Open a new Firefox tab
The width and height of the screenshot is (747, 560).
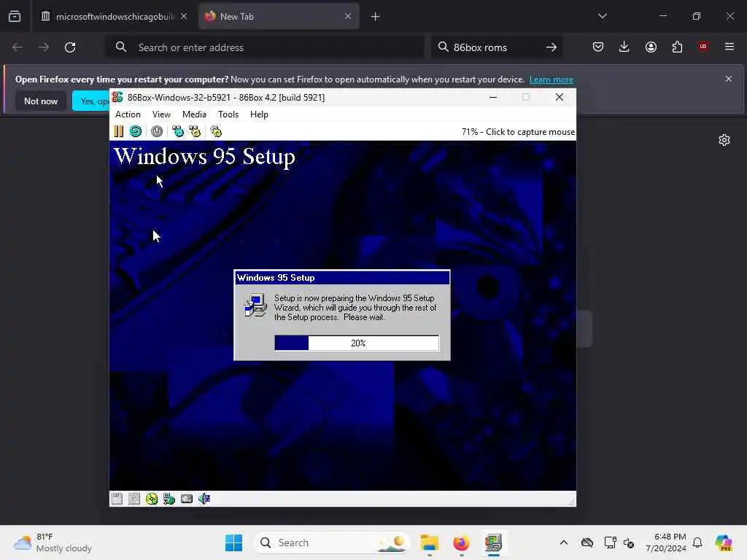click(376, 17)
